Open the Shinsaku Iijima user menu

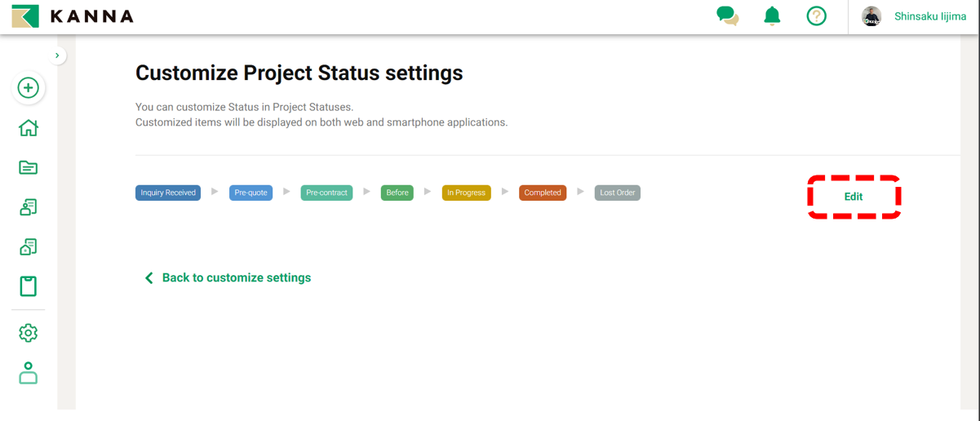930,16
